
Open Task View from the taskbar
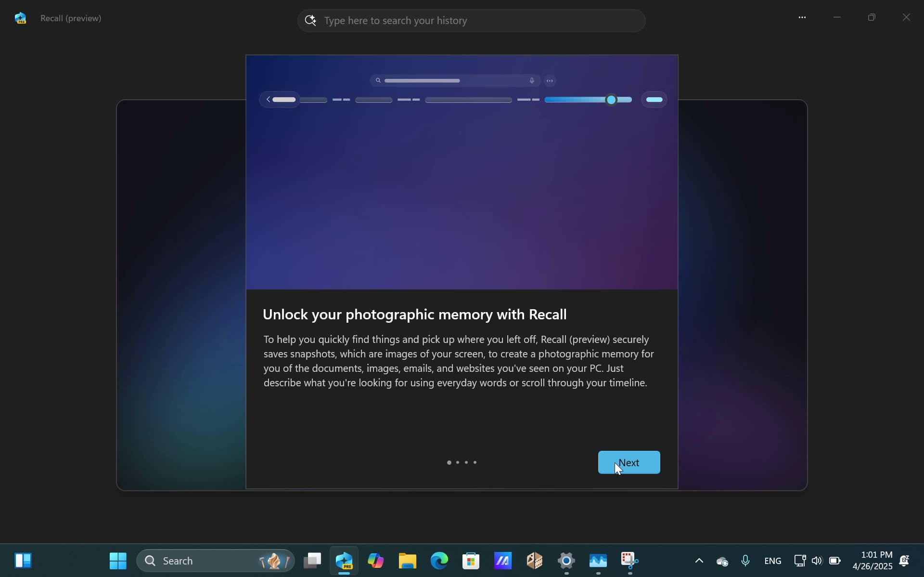pos(312,561)
